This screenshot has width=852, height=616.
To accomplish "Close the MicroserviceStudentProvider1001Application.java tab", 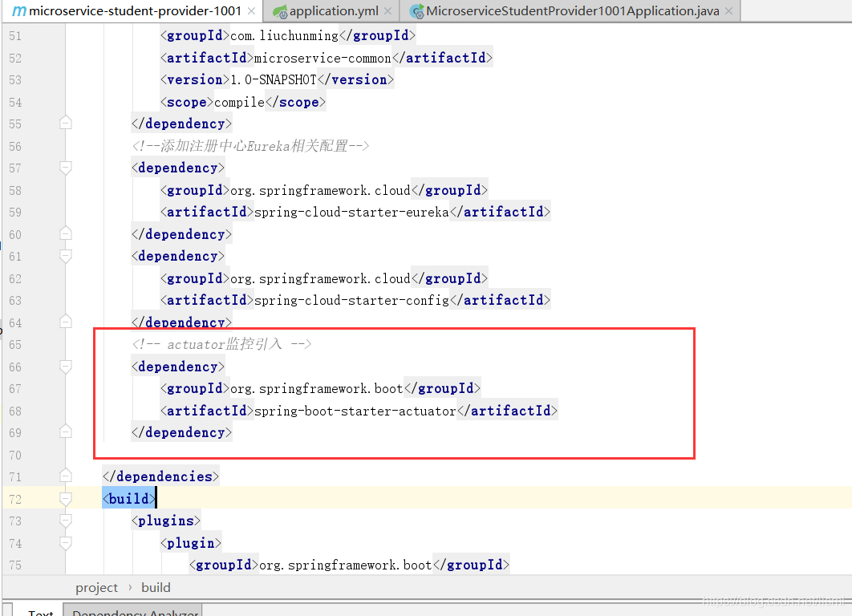I will (x=728, y=11).
